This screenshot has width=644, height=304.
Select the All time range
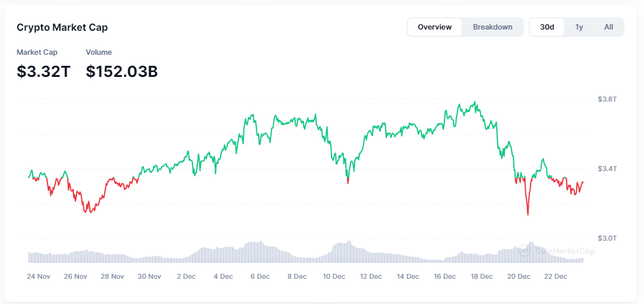(608, 27)
